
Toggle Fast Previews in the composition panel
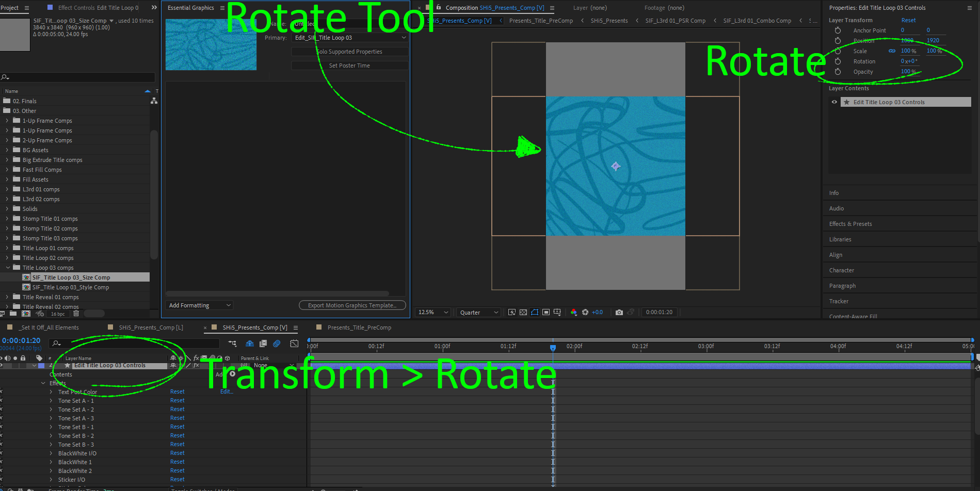click(x=511, y=312)
